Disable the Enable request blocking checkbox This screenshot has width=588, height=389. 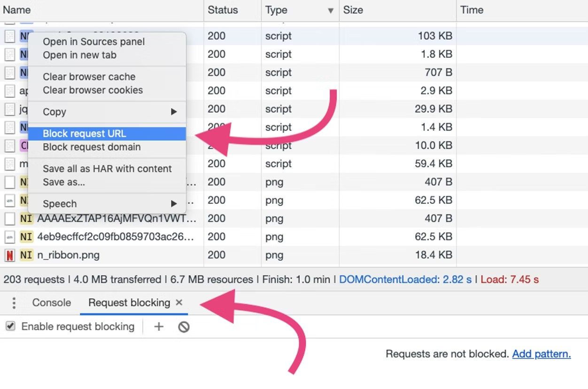coord(10,326)
